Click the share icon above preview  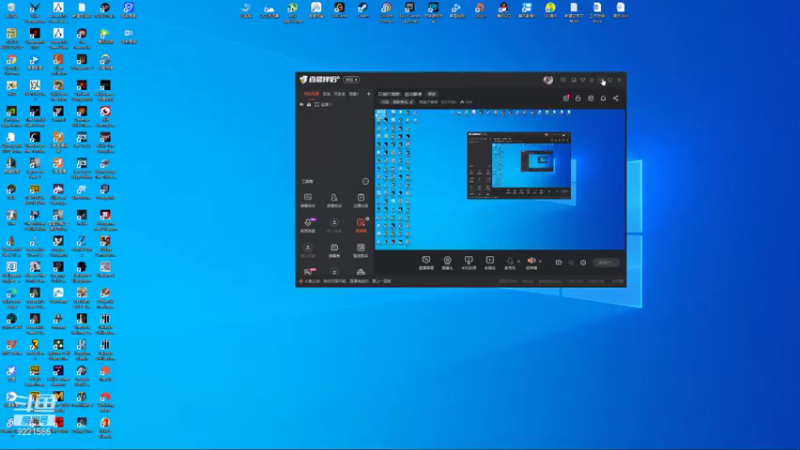point(616,98)
